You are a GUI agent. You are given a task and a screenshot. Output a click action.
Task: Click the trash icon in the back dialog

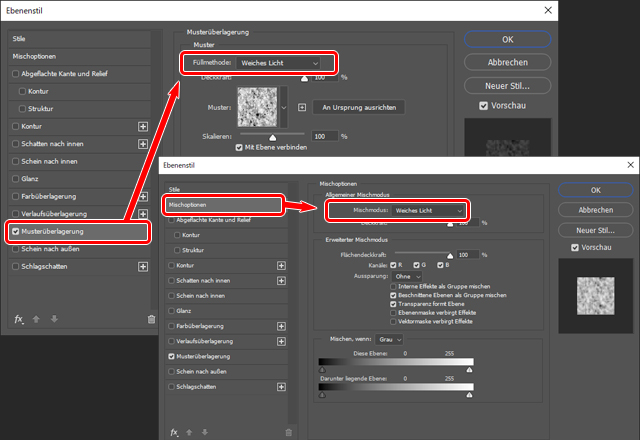(151, 319)
